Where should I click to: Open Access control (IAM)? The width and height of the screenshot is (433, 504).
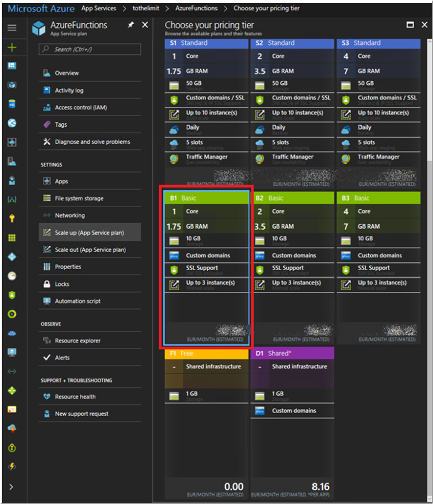[x=90, y=107]
